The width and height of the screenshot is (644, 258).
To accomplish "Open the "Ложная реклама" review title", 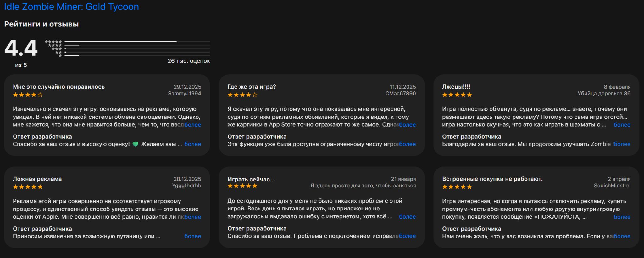I will pos(37,179).
